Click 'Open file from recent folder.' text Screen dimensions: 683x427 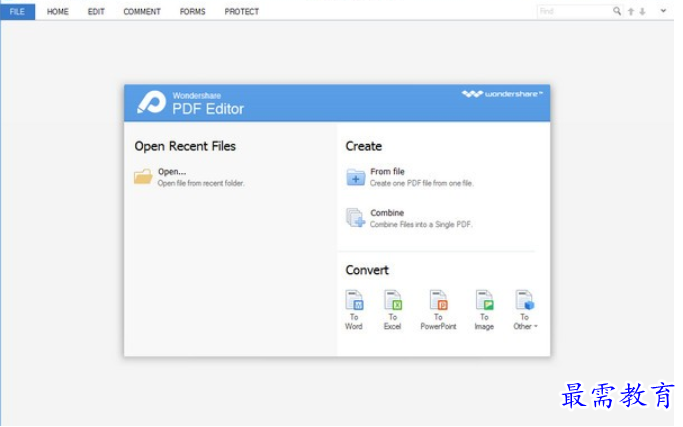[201, 183]
